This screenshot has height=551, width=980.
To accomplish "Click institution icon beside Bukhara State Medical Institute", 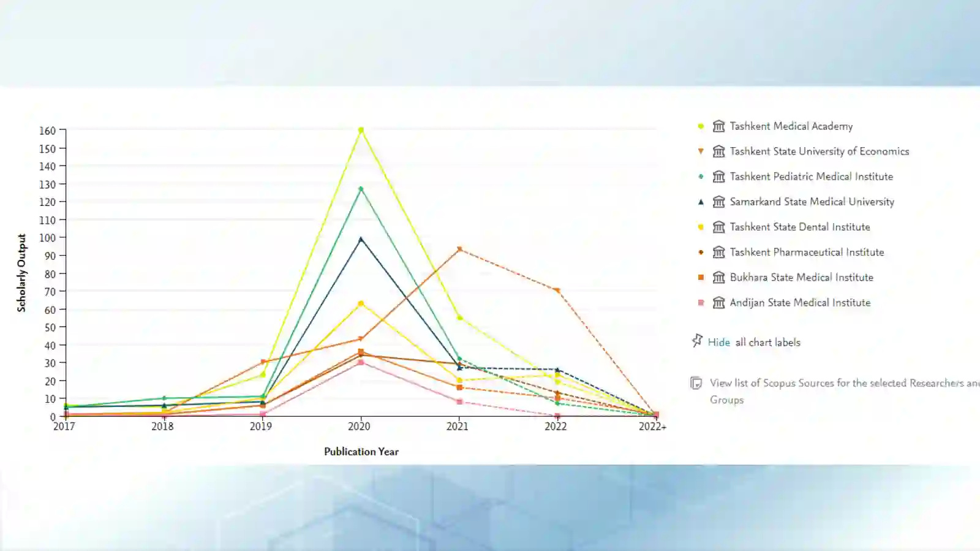I will coord(718,277).
